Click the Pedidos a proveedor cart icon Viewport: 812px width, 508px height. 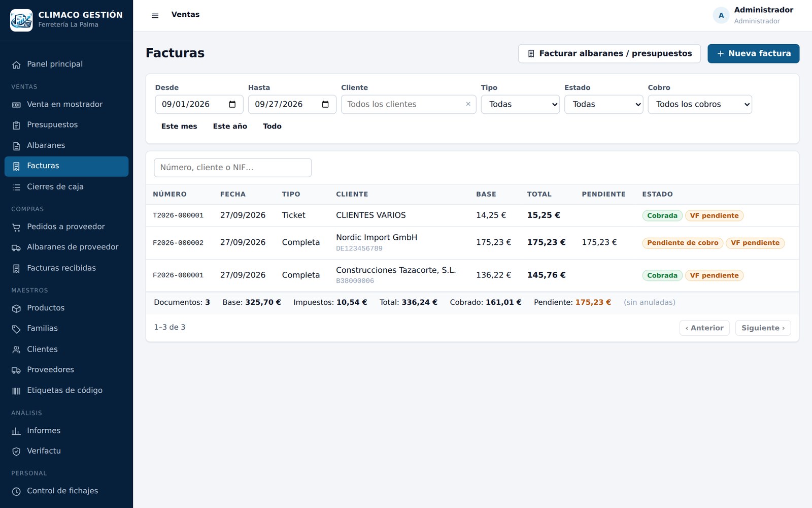tap(16, 227)
